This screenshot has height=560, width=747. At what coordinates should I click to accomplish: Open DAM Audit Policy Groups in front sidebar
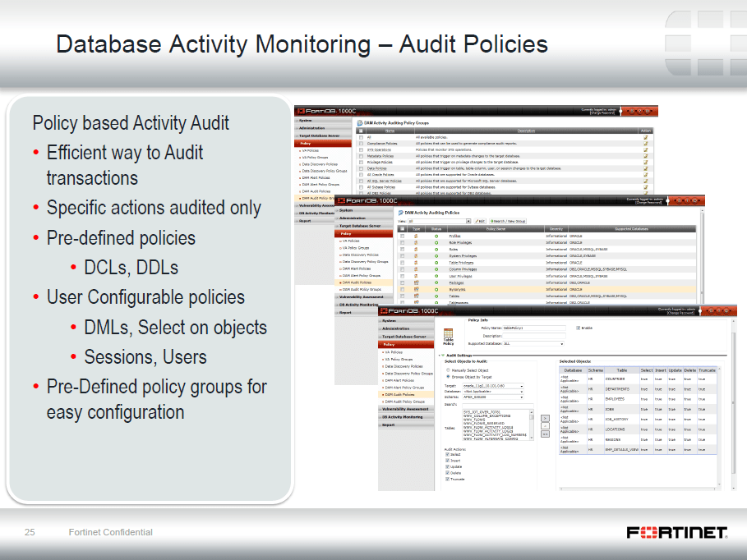point(405,402)
